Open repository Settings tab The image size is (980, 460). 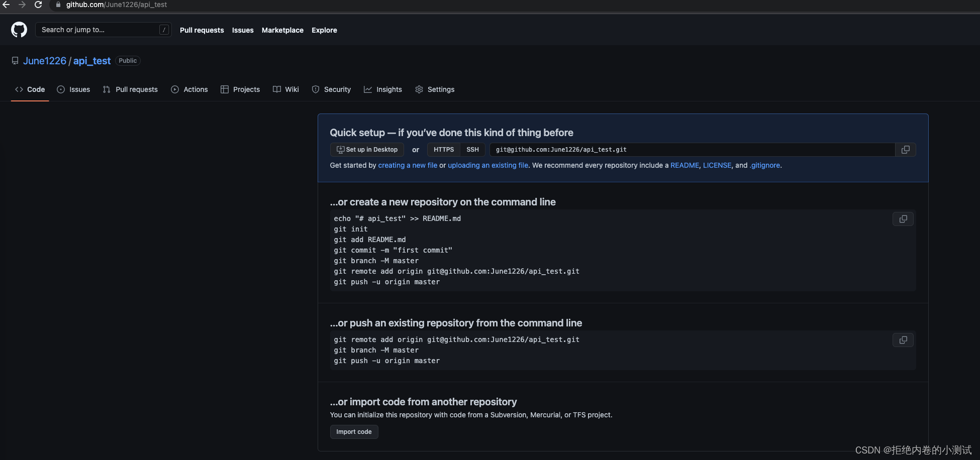(435, 89)
